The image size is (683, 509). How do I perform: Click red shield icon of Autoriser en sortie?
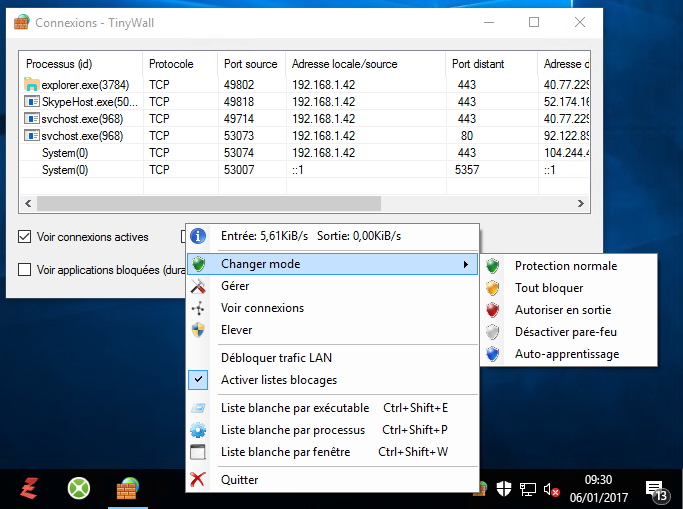coord(493,310)
